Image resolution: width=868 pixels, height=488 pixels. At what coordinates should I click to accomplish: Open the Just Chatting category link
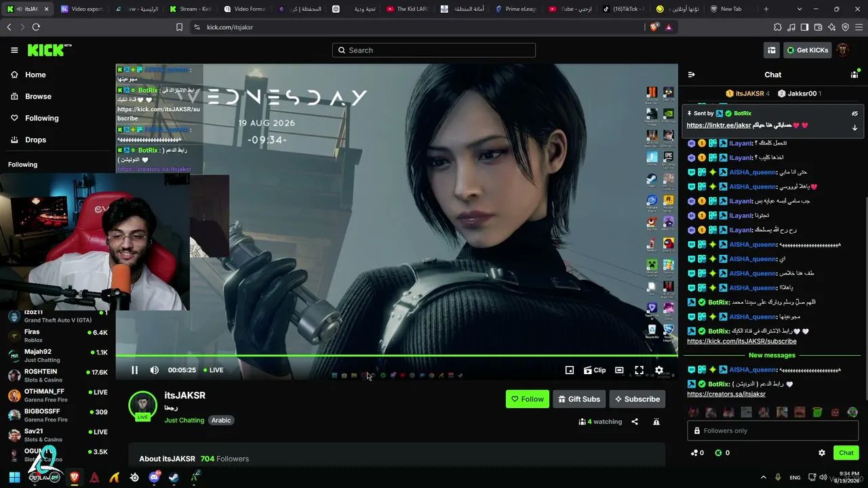click(x=184, y=420)
